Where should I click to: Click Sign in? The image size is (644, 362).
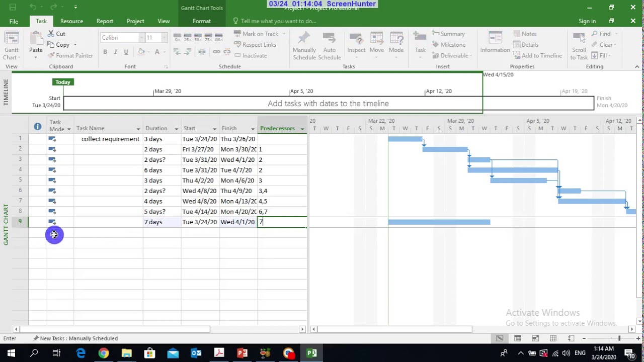(x=587, y=21)
